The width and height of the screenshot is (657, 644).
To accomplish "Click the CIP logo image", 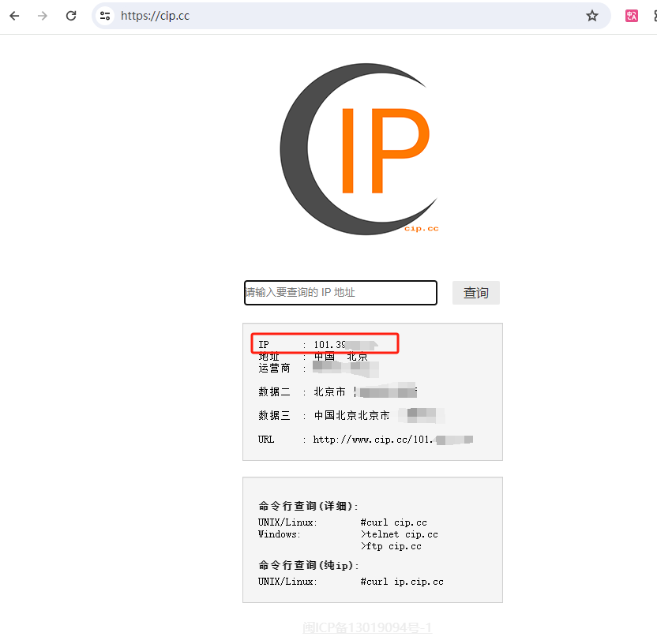I will pyautogui.click(x=360, y=149).
